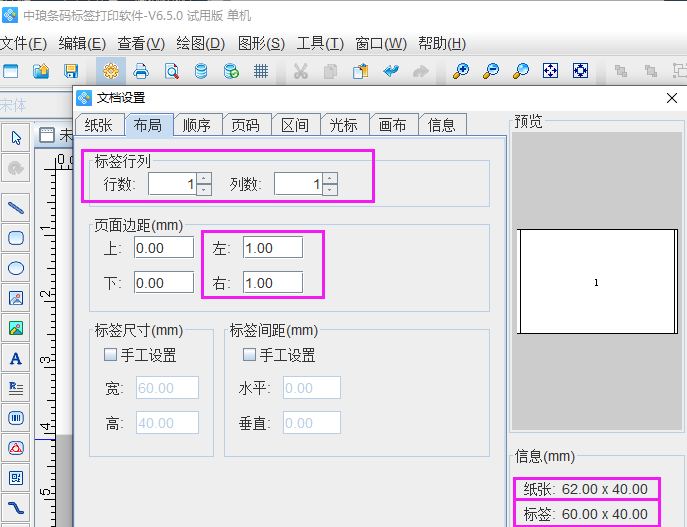Open the 绘图(D) menu
The width and height of the screenshot is (687, 527).
(201, 43)
